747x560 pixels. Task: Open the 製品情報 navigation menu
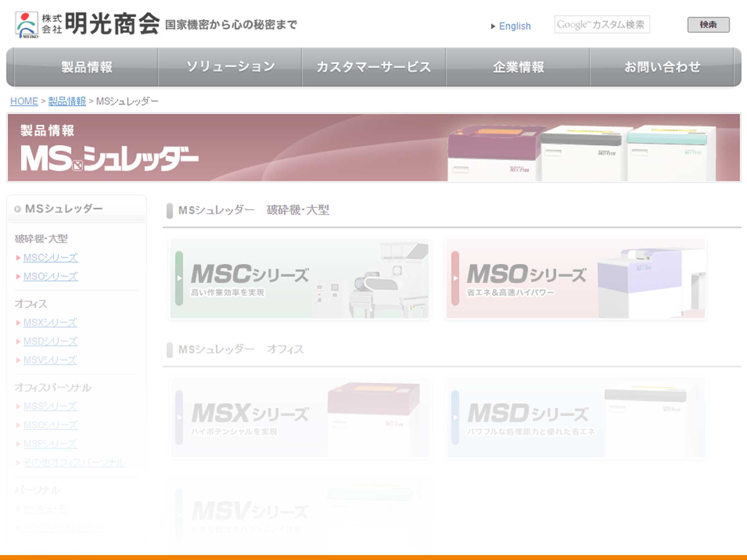tap(86, 67)
